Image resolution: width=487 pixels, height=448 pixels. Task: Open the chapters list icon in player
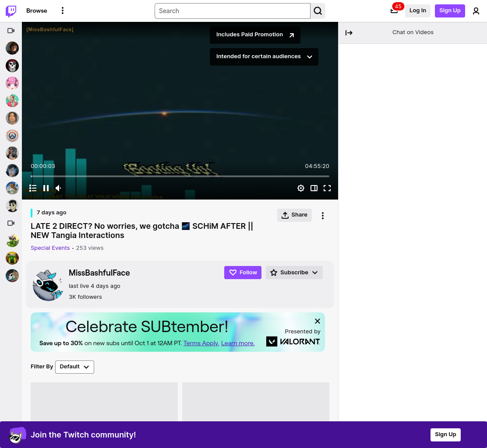[x=33, y=188]
